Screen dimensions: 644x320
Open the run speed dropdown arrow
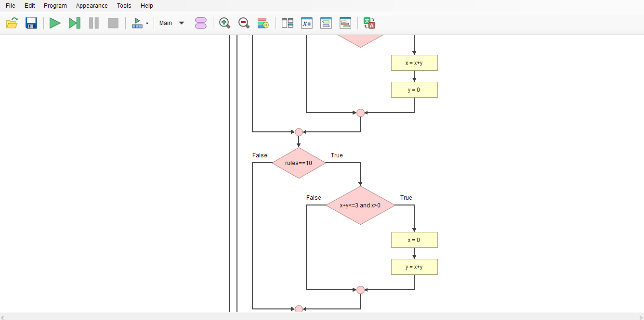147,23
